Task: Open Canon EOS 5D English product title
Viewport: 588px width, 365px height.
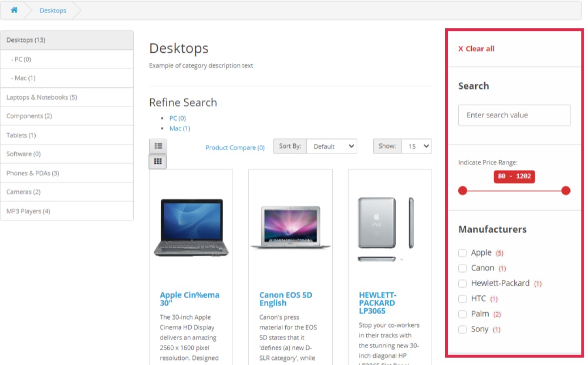Action: coord(286,299)
